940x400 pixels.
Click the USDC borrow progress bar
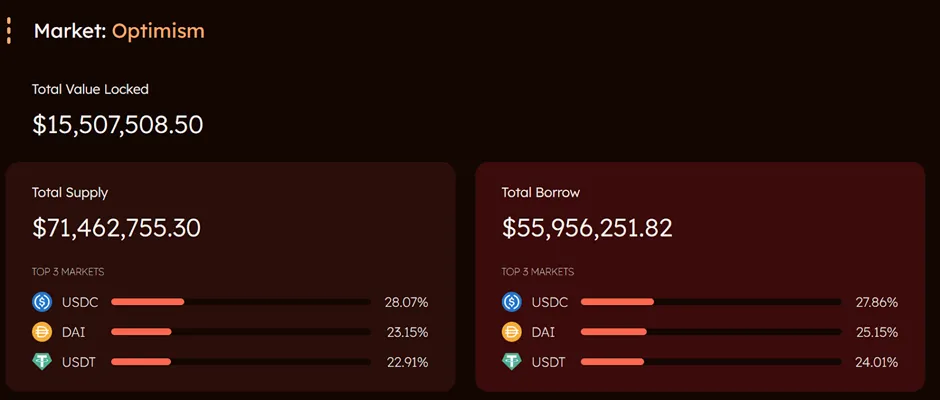click(x=711, y=302)
